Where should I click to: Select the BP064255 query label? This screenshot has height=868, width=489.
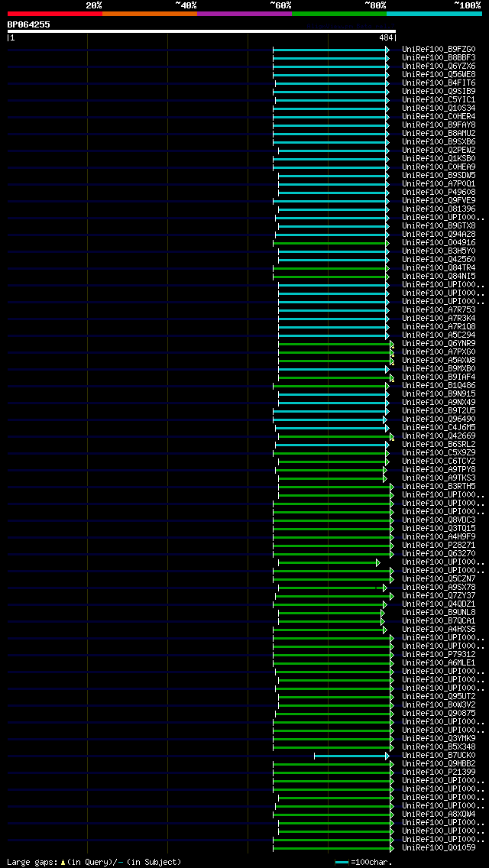click(29, 24)
